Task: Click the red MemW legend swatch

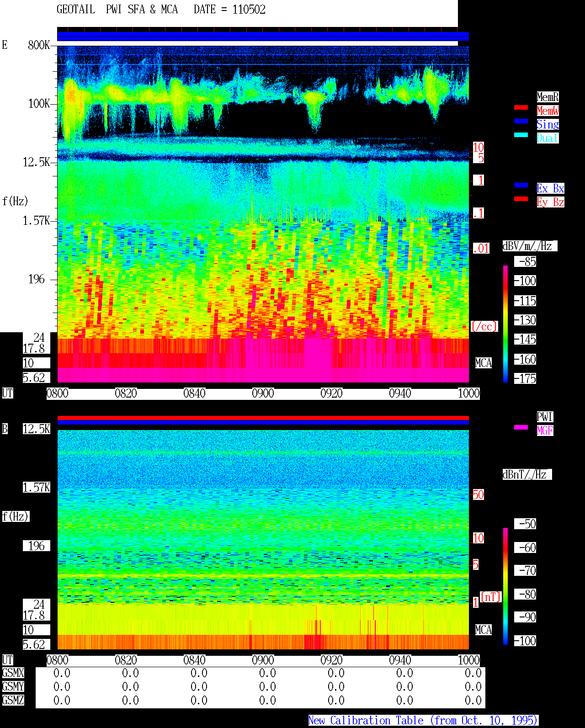Action: point(521,107)
